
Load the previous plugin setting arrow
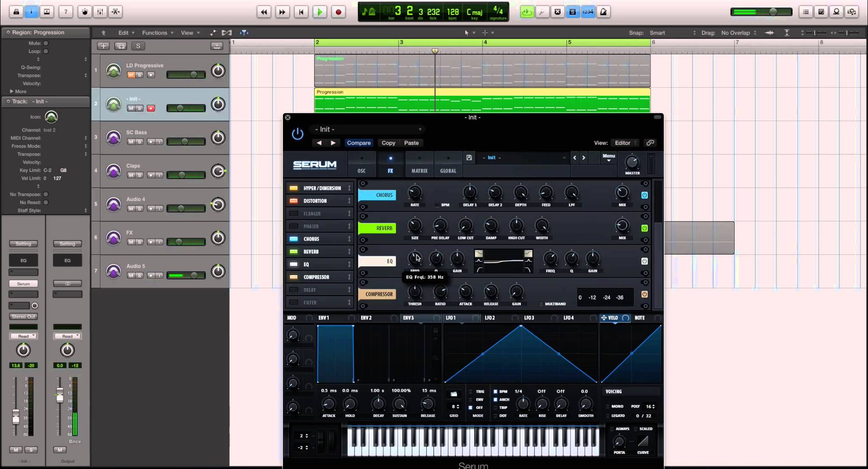pos(319,143)
